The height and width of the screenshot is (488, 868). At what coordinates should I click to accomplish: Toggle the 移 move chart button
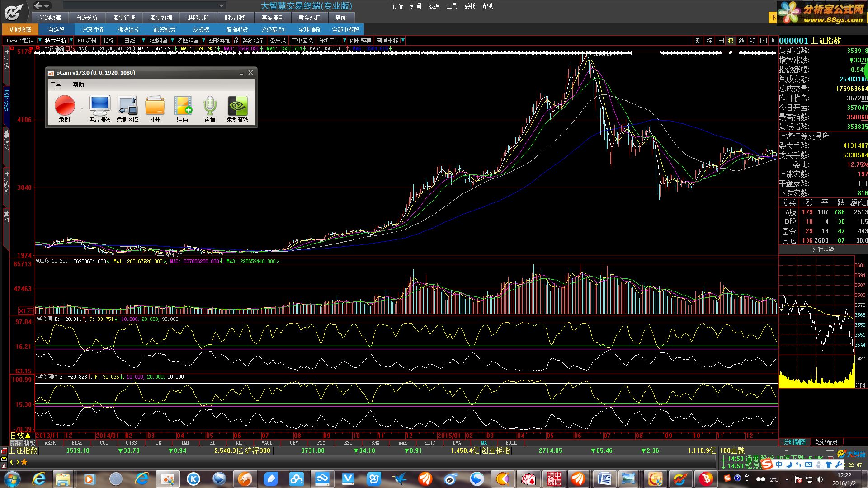(752, 41)
